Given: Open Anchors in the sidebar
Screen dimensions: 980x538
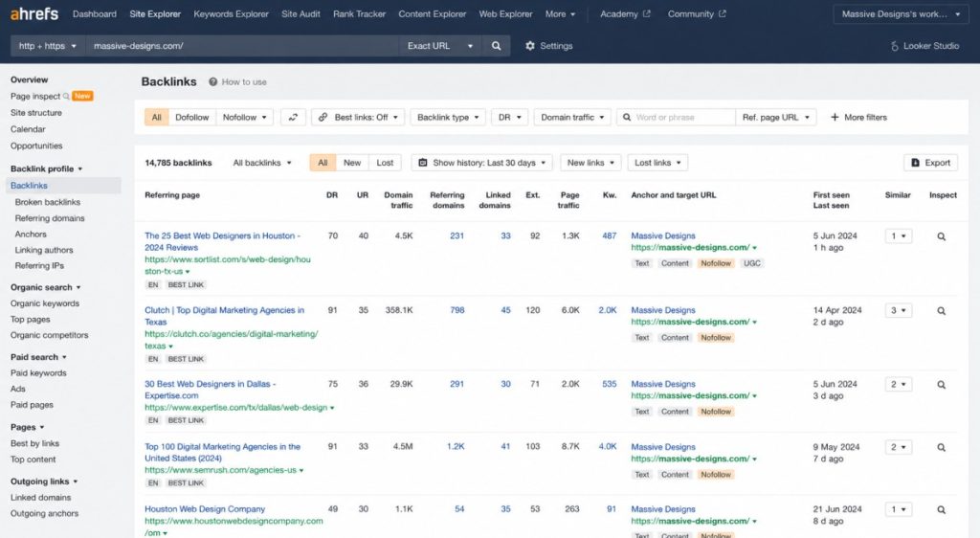Looking at the screenshot, I should coord(31,234).
